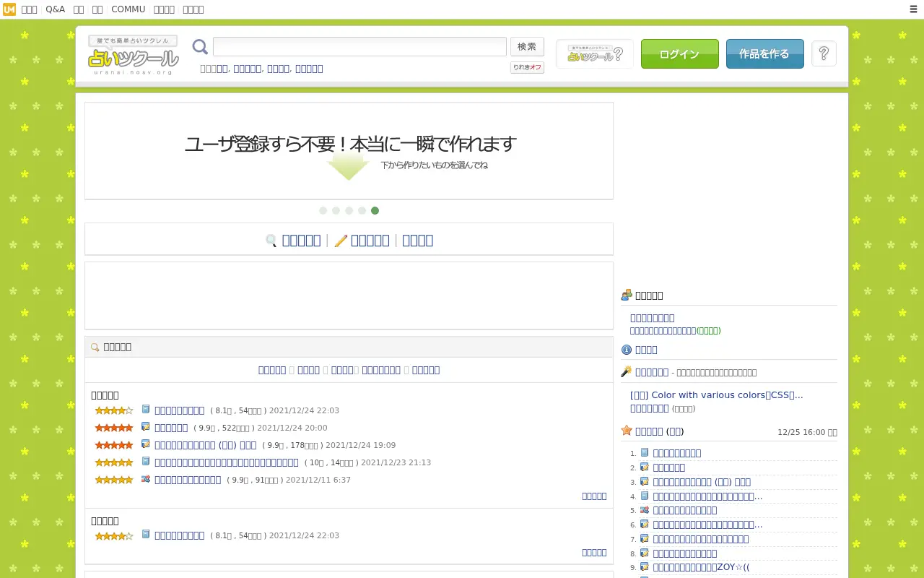Viewport: 924px width, 578px height.
Task: Open the work titled with ( ) on the 19:09 row
Action: 205,445
